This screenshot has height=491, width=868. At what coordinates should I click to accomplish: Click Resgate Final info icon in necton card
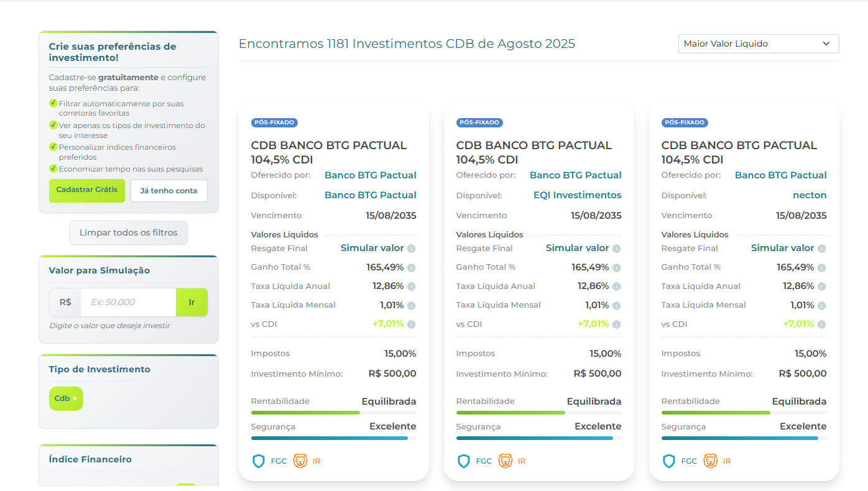click(821, 249)
